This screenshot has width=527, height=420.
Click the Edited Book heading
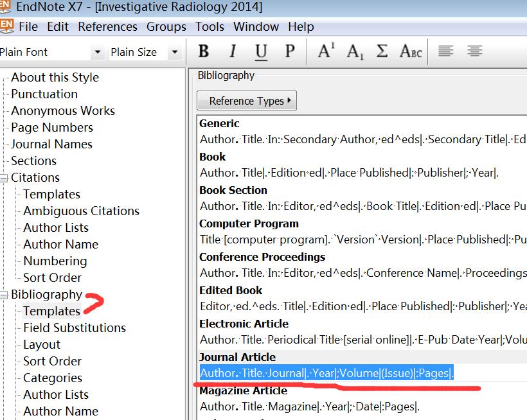pos(231,290)
